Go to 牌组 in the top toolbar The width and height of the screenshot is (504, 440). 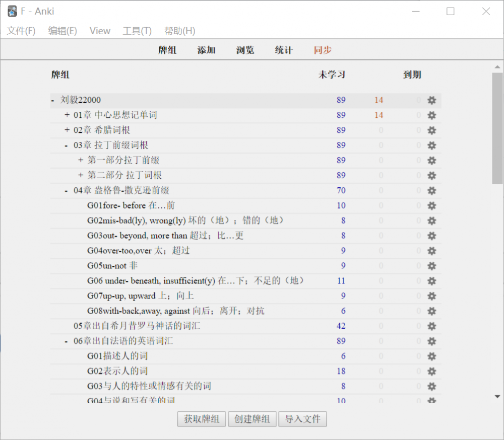click(167, 50)
